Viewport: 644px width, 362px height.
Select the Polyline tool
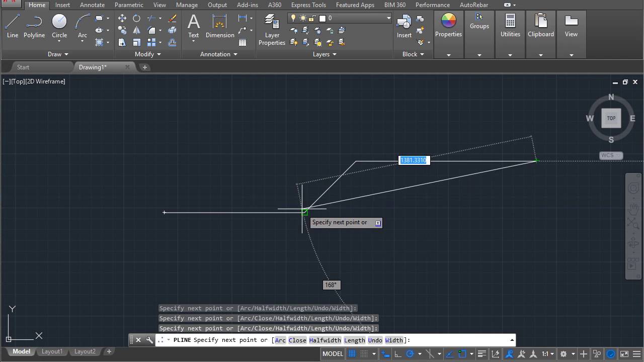(34, 26)
